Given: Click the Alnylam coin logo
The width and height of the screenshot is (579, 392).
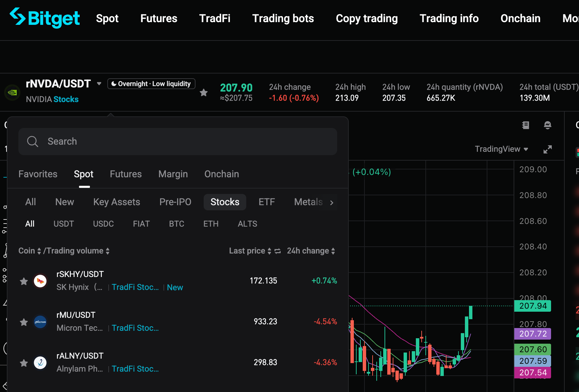Looking at the screenshot, I should (40, 363).
